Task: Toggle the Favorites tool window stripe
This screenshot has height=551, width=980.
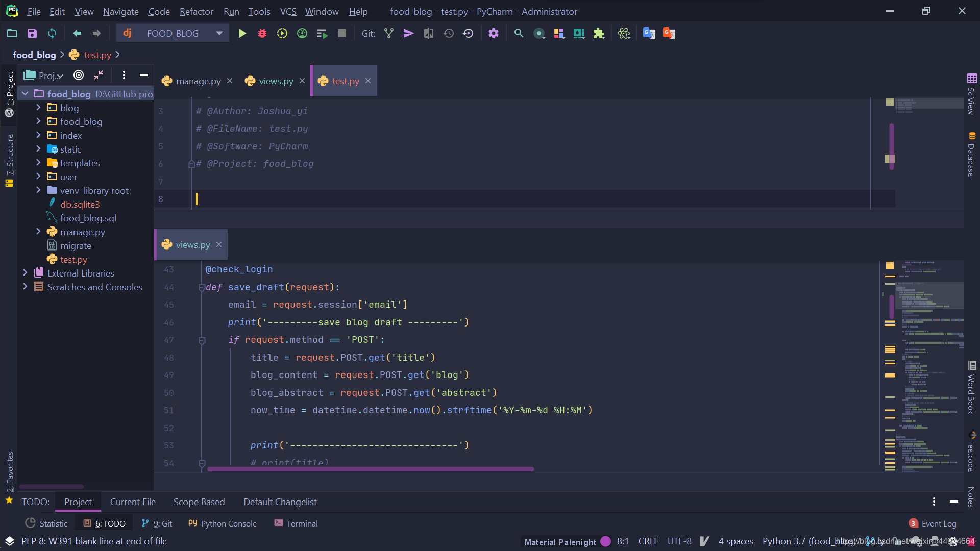Action: coord(10,472)
